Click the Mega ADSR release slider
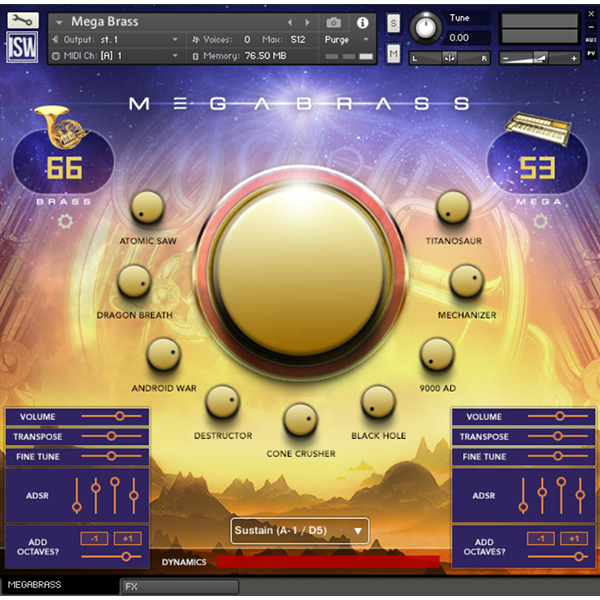Image resolution: width=600 pixels, height=600 pixels. point(580,495)
